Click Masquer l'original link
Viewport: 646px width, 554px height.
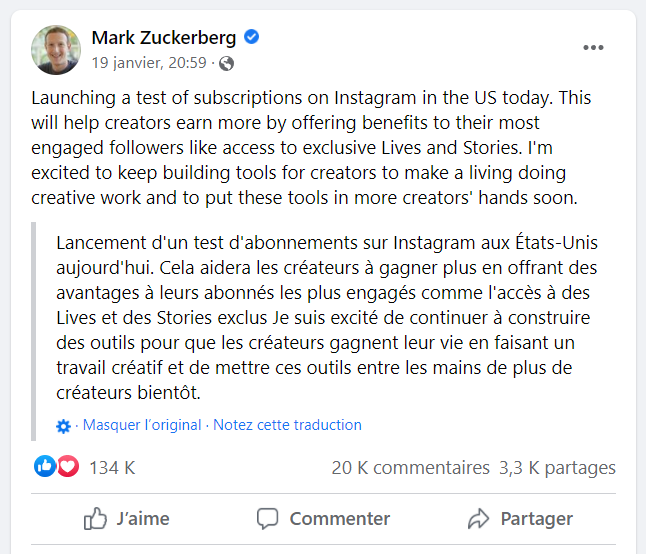tap(142, 425)
